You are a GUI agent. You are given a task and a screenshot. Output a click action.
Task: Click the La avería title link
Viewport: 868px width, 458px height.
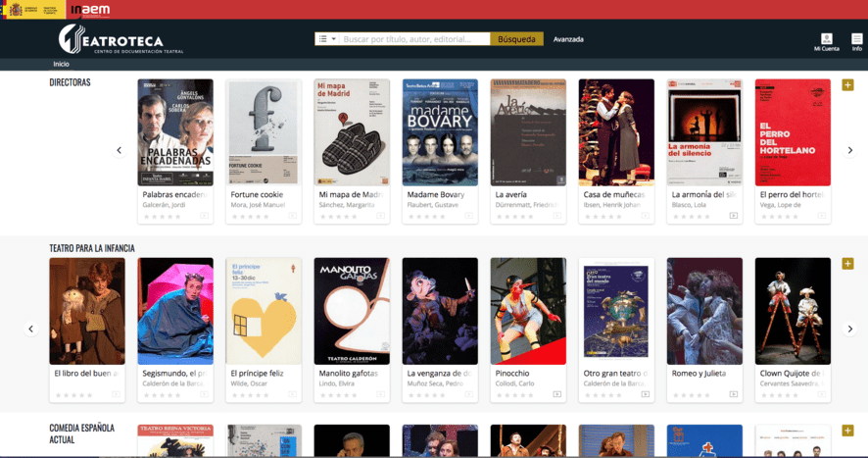coord(511,194)
